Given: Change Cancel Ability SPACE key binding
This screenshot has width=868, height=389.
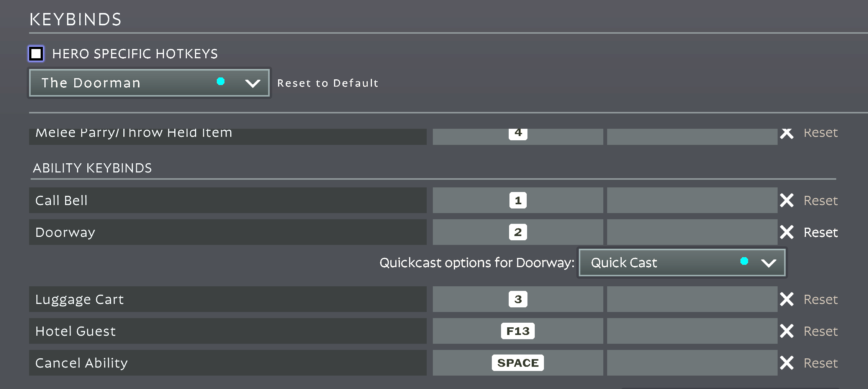Looking at the screenshot, I should (518, 363).
